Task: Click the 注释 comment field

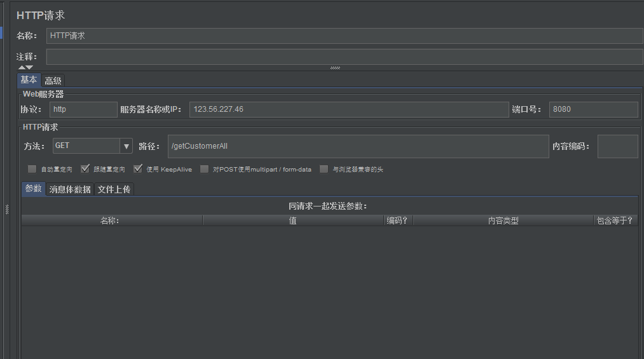Action: 344,57
